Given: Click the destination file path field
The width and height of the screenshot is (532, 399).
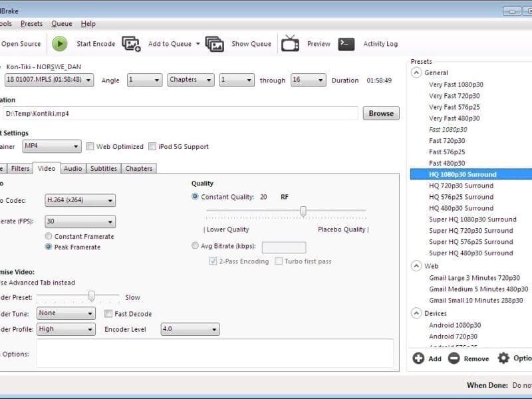Looking at the screenshot, I should [x=180, y=114].
